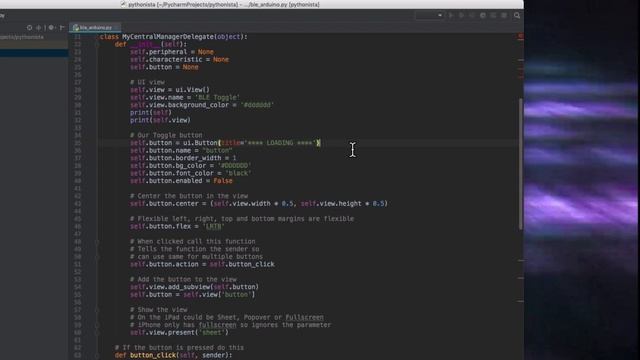The width and height of the screenshot is (640, 360).
Task: Click the line 'self.peripheral = None'
Action: [x=172, y=52]
